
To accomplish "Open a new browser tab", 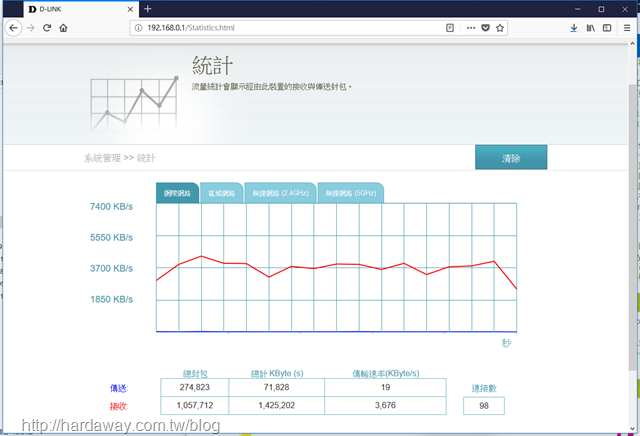I will click(x=148, y=9).
